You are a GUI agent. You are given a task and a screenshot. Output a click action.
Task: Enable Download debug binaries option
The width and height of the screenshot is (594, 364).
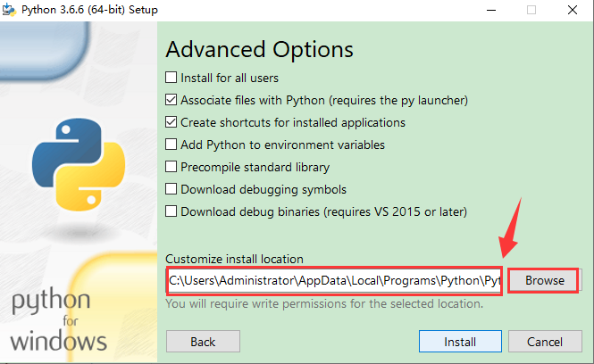pos(171,211)
